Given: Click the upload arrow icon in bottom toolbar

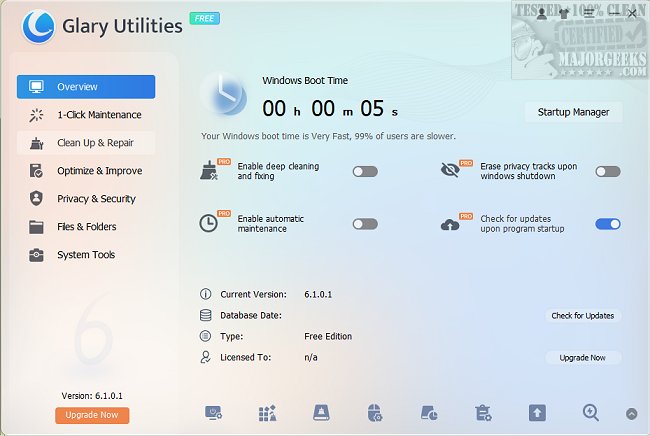Looking at the screenshot, I should click(x=537, y=412).
